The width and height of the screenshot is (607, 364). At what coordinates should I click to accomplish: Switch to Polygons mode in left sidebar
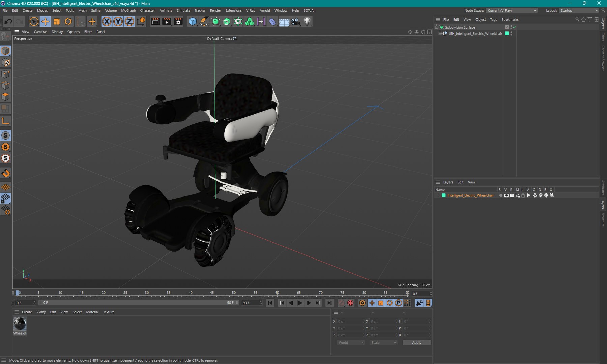pyautogui.click(x=6, y=97)
